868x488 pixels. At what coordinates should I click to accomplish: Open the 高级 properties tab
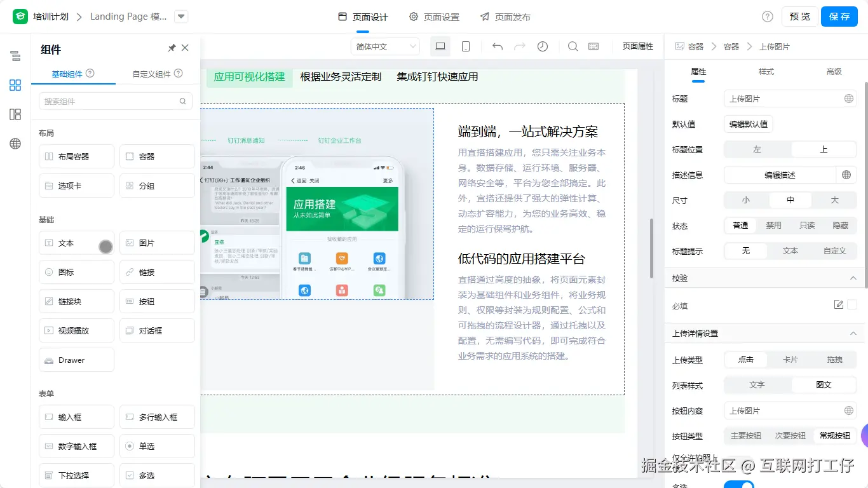(834, 72)
